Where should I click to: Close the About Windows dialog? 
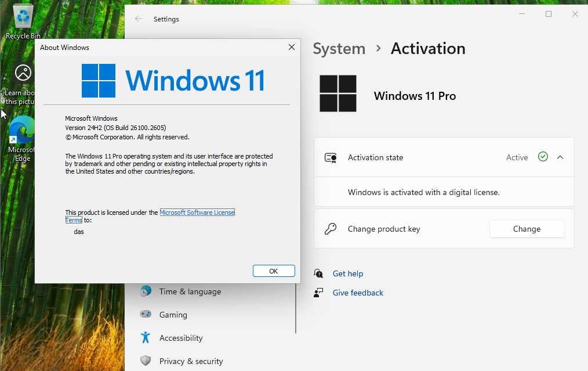coord(291,47)
